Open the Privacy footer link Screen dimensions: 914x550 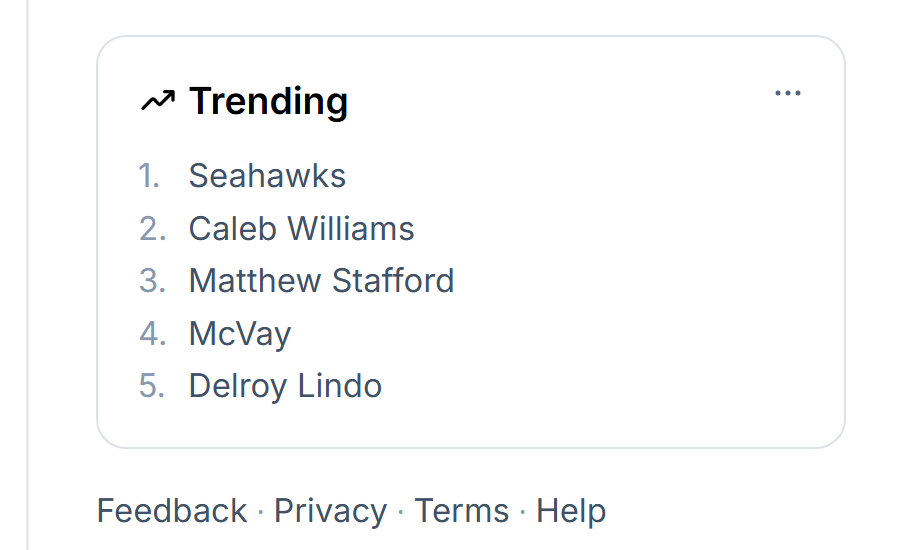point(330,511)
